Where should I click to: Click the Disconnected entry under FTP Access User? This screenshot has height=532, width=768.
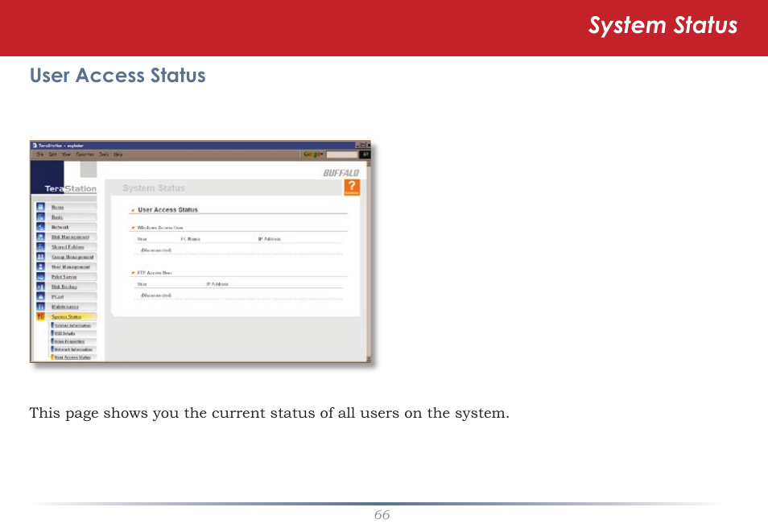(156, 295)
